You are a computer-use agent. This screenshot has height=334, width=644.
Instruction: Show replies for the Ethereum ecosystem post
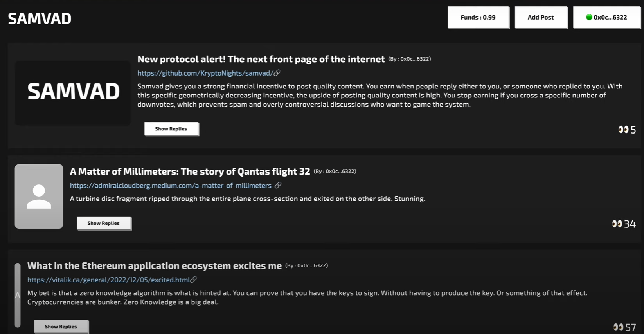pos(61,327)
